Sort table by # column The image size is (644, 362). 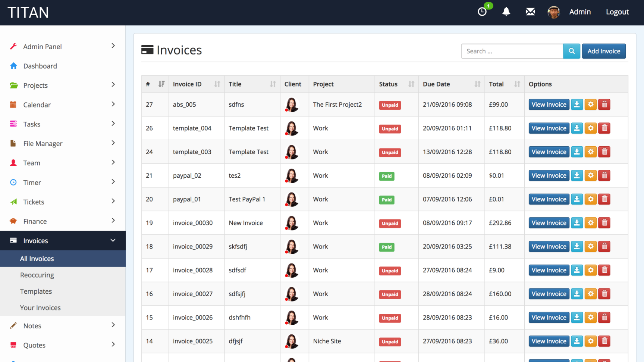pyautogui.click(x=161, y=84)
